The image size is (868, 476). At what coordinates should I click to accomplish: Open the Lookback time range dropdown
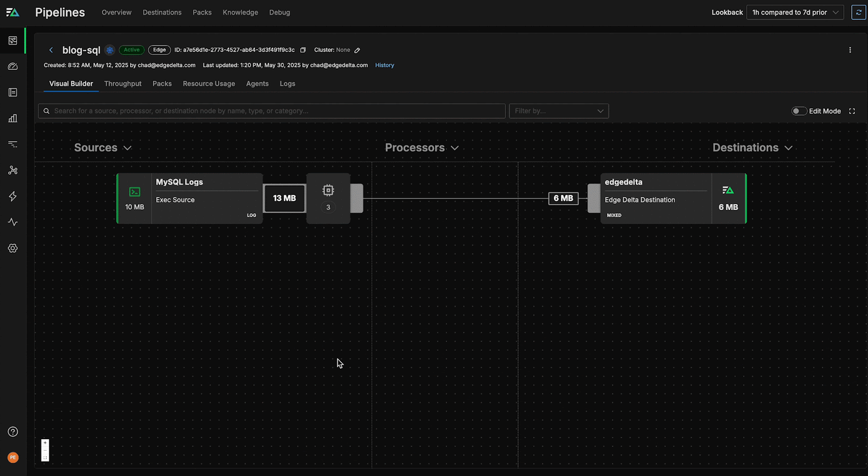794,12
